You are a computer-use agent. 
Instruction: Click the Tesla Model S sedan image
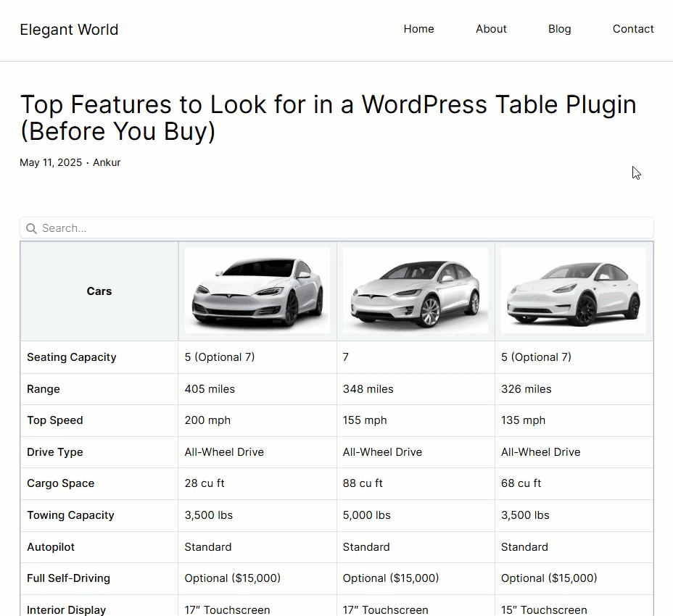(x=257, y=291)
